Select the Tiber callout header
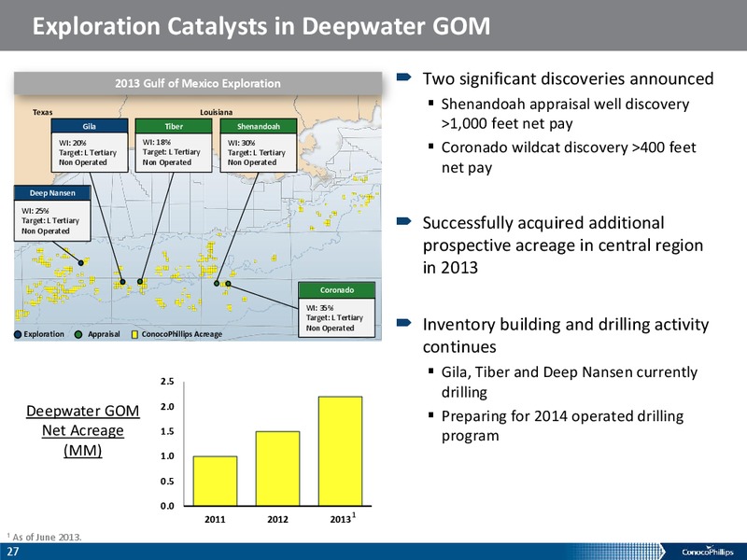This screenshot has width=747, height=560. point(174,126)
